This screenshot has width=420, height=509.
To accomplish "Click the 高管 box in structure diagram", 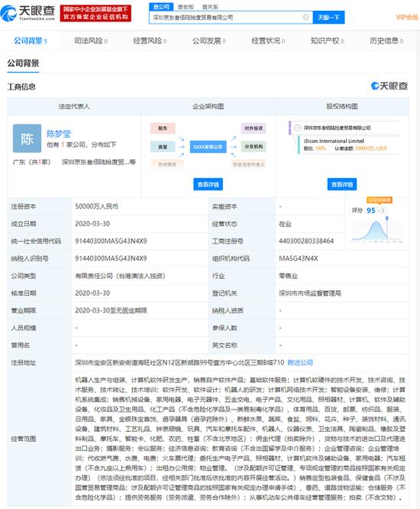I will 163,147.
